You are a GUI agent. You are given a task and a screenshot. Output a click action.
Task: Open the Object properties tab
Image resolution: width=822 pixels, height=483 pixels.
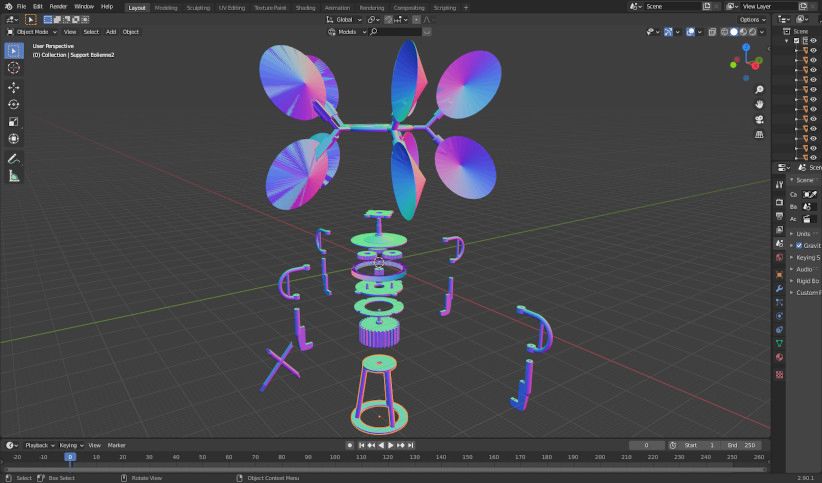pos(780,275)
